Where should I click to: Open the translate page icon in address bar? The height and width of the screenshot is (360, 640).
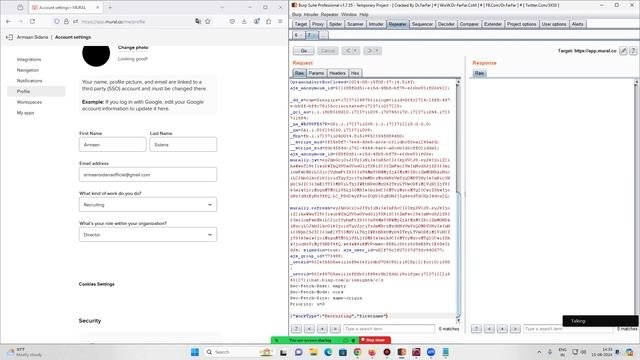point(198,21)
